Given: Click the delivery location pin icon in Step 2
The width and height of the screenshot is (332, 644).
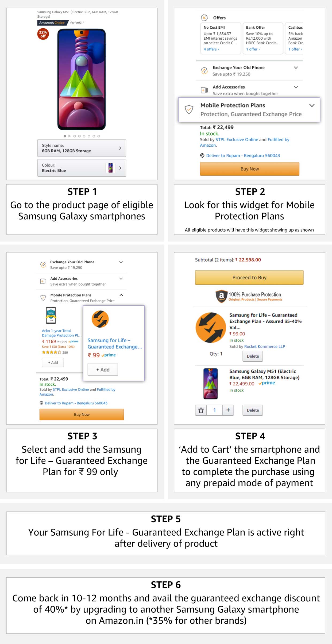Looking at the screenshot, I should [x=202, y=156].
